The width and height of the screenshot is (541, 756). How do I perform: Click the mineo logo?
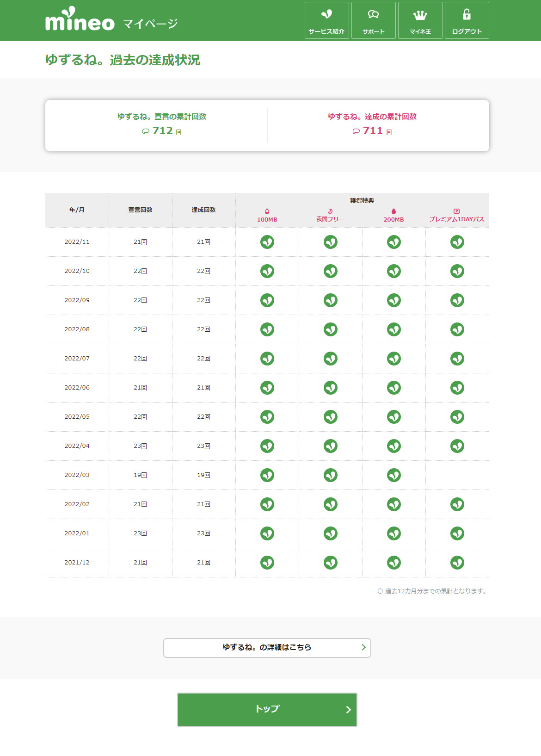pyautogui.click(x=80, y=20)
